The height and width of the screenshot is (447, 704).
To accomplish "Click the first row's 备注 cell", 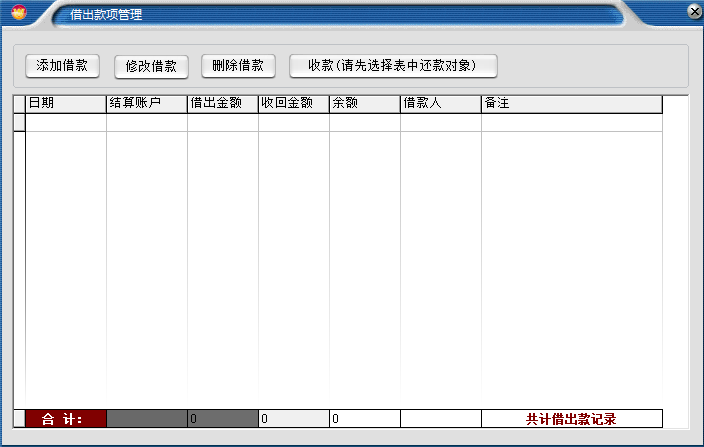I will click(x=571, y=123).
